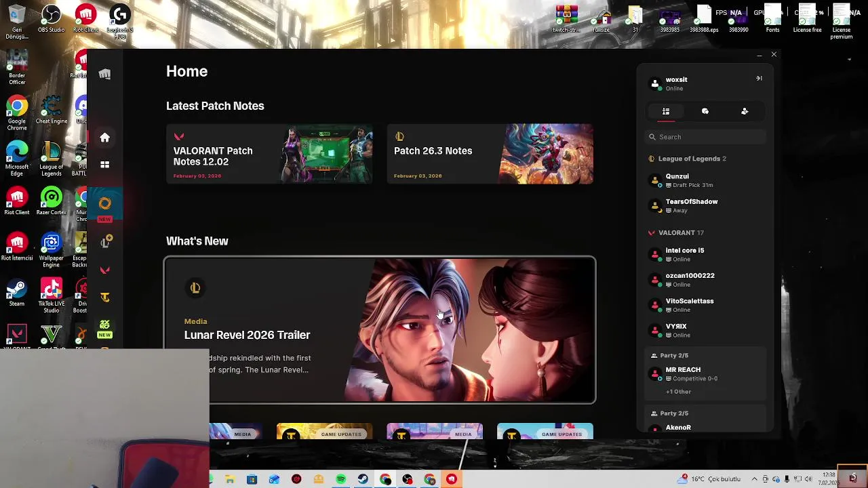The width and height of the screenshot is (868, 488).
Task: Minimize the Riot Client window
Action: [759, 54]
